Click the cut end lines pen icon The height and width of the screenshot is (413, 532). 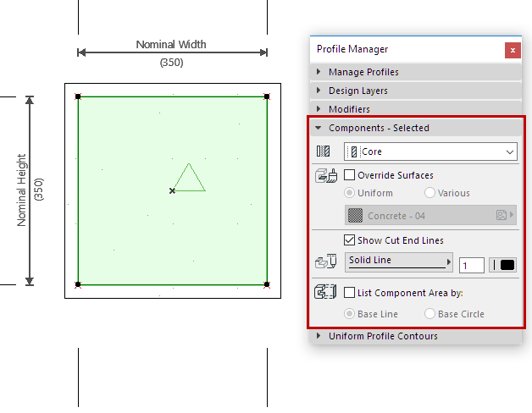click(x=326, y=262)
